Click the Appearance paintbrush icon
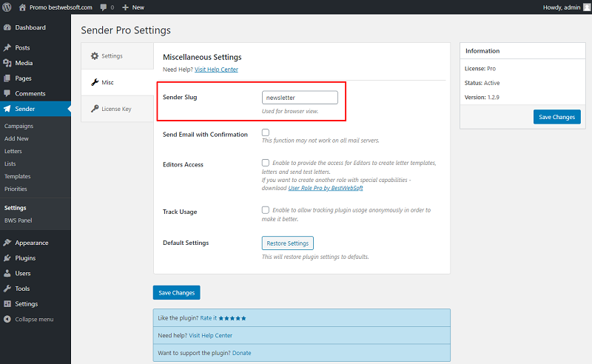592x364 pixels. [7, 243]
